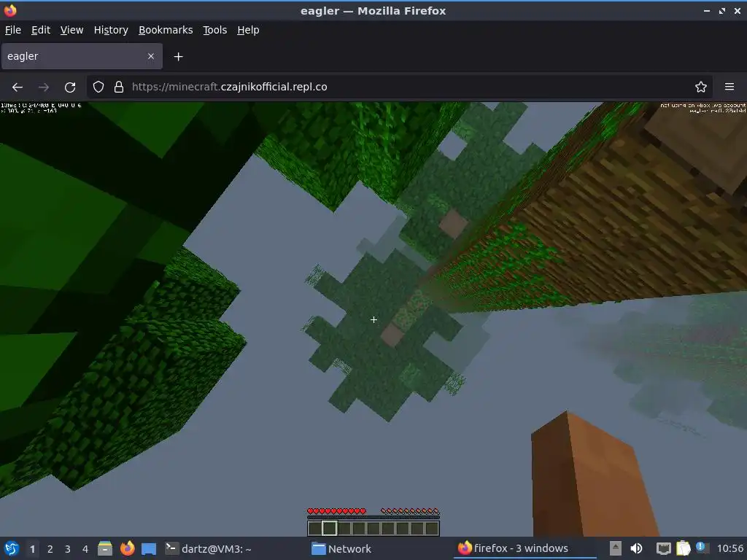
Task: Open the network connection tray icon
Action: [663, 548]
